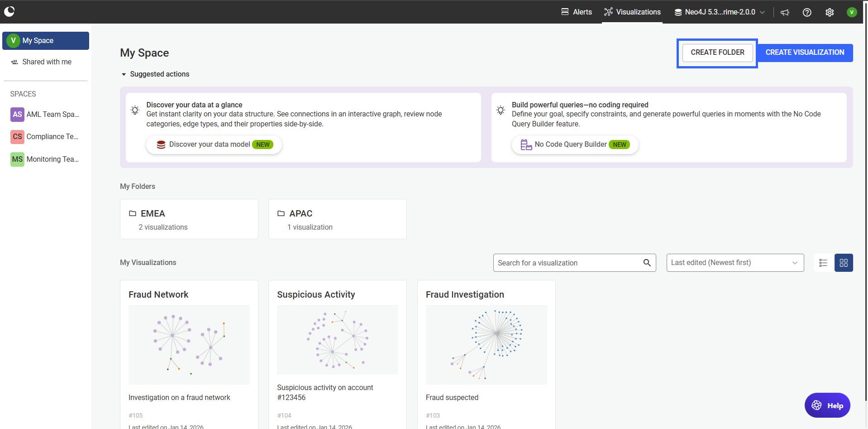Select Shared with me in sidebar

[46, 62]
